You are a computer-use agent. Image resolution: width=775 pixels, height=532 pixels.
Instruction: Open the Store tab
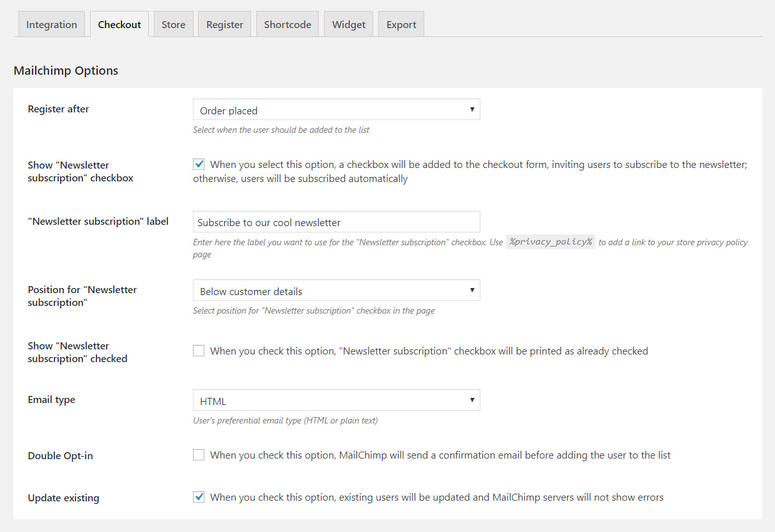coord(173,25)
